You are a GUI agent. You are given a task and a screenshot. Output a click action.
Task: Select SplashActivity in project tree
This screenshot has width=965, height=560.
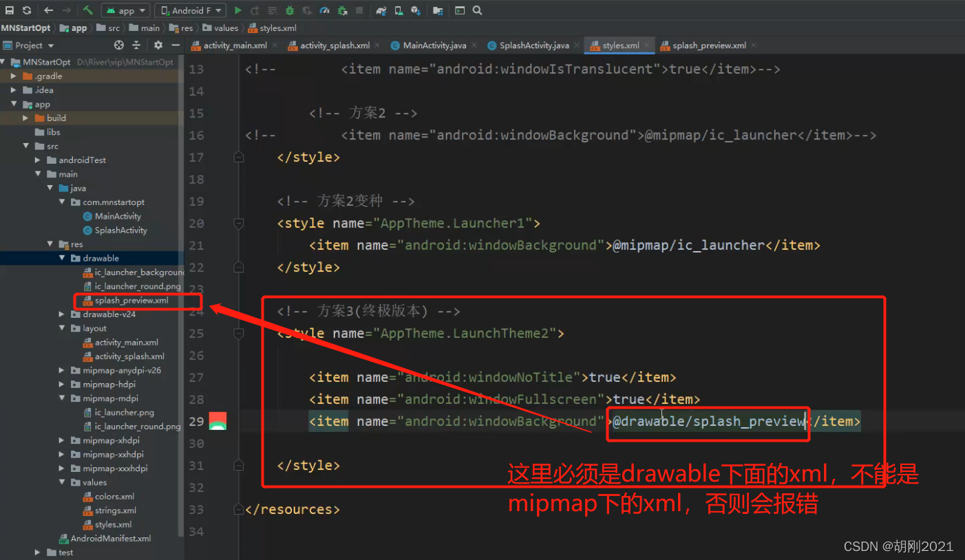point(120,230)
